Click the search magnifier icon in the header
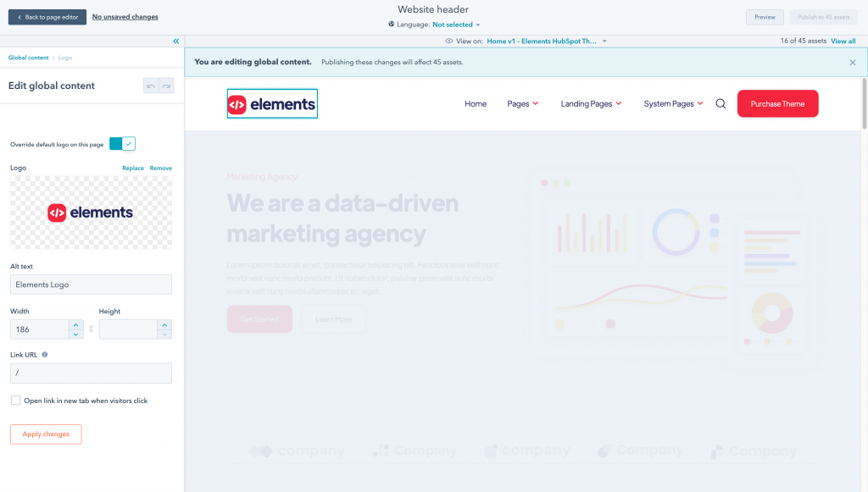The height and width of the screenshot is (492, 868). click(721, 104)
